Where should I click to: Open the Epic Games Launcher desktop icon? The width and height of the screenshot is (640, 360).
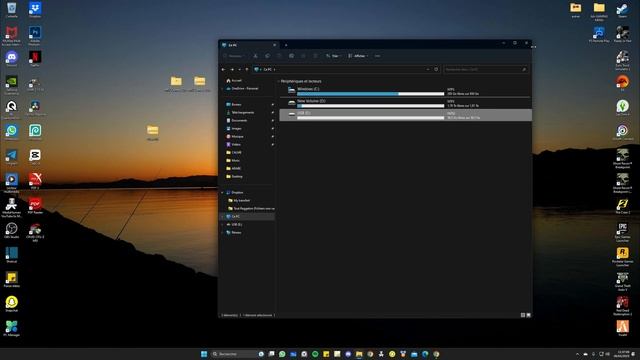pyautogui.click(x=622, y=232)
